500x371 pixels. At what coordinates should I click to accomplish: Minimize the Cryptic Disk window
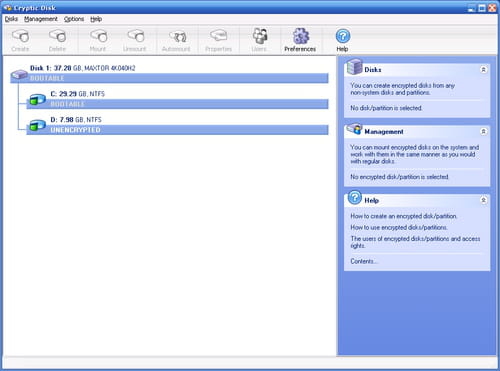(x=471, y=8)
